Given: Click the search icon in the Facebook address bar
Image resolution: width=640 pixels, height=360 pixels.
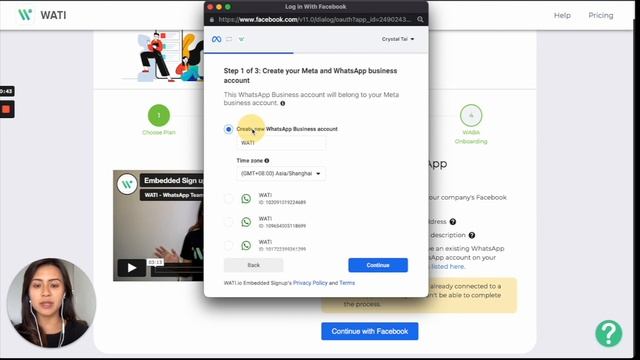Looking at the screenshot, I should 420,20.
